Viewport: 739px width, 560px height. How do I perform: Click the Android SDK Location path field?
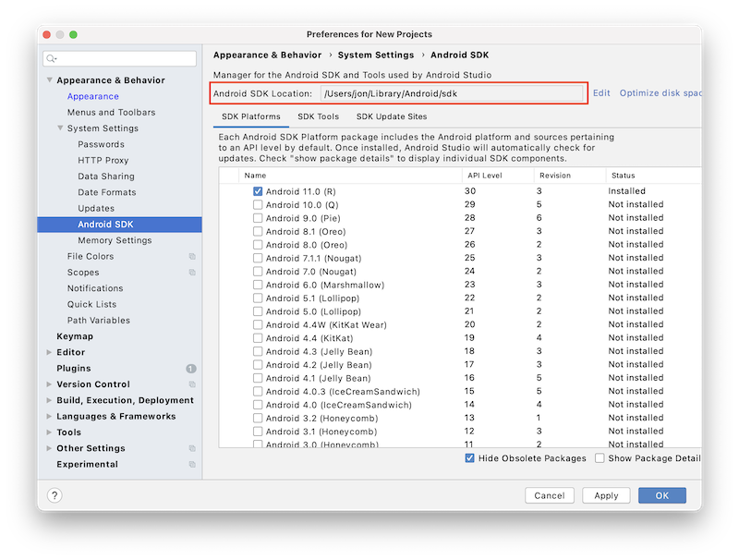(x=452, y=93)
